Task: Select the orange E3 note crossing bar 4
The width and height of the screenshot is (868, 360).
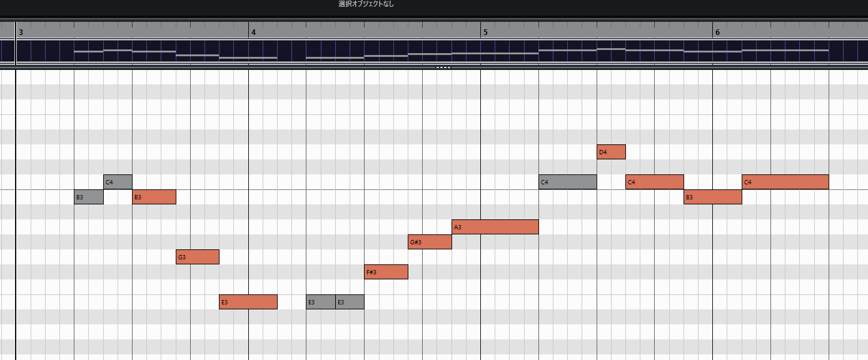Action: click(x=248, y=302)
